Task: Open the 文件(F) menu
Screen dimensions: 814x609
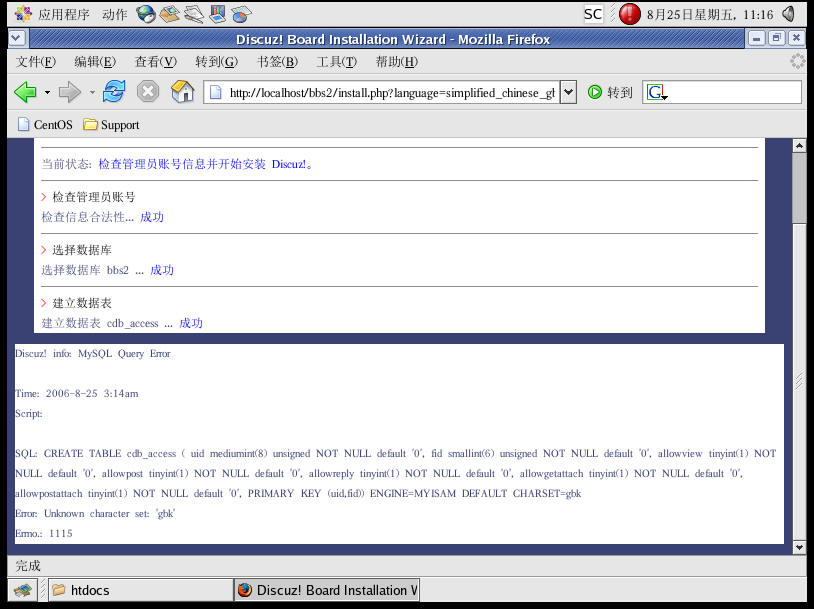Action: pos(36,62)
